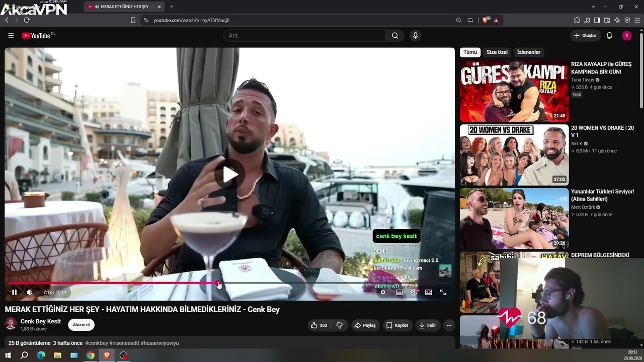The width and height of the screenshot is (644, 362).
Task: Bookmark this page in the address bar
Action: point(133,20)
